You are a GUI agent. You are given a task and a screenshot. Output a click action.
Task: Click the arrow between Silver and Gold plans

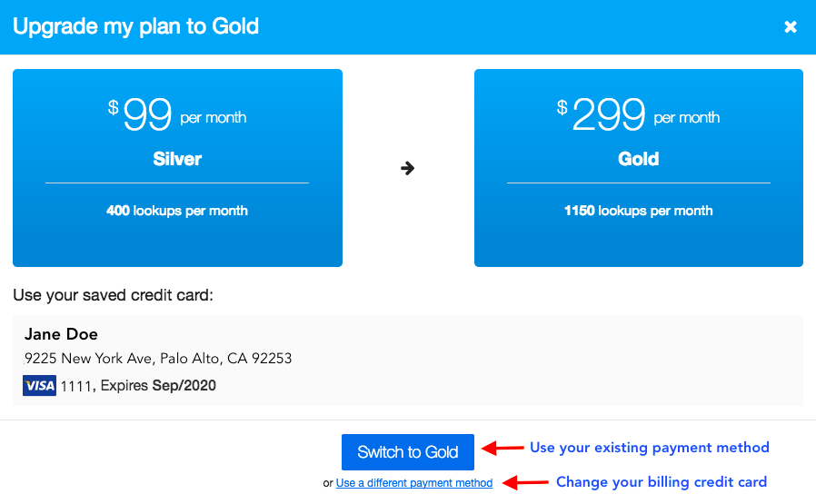pyautogui.click(x=407, y=168)
